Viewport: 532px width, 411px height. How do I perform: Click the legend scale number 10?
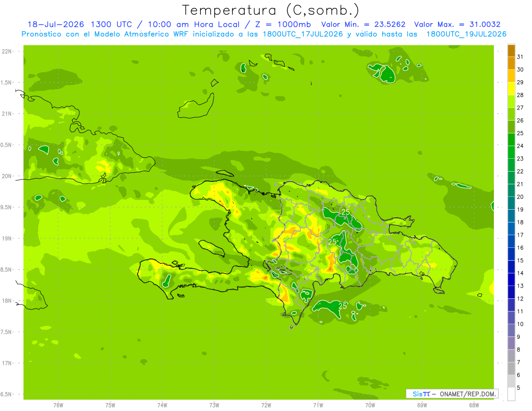pyautogui.click(x=520, y=324)
